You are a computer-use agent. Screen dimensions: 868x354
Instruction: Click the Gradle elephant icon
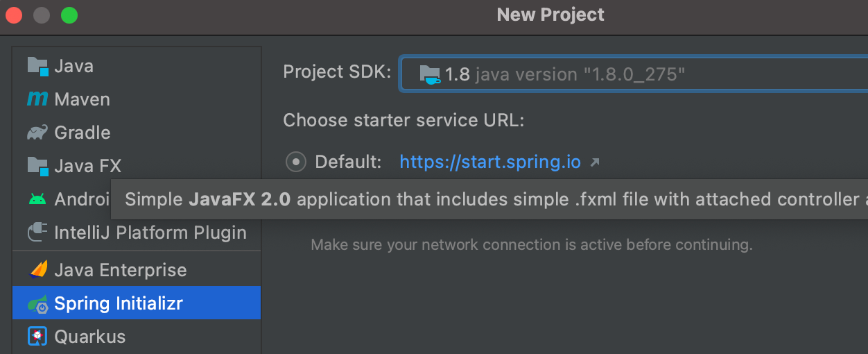pos(37,133)
